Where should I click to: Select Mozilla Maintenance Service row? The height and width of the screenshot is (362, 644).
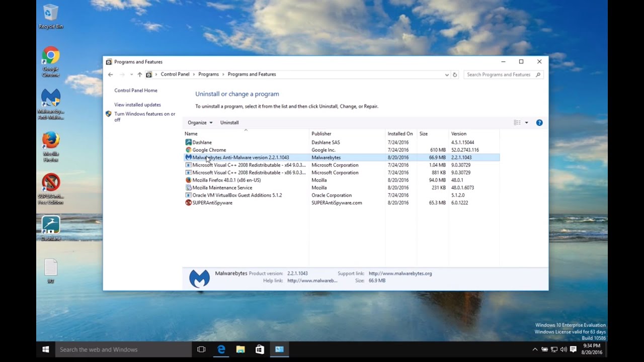coord(342,188)
